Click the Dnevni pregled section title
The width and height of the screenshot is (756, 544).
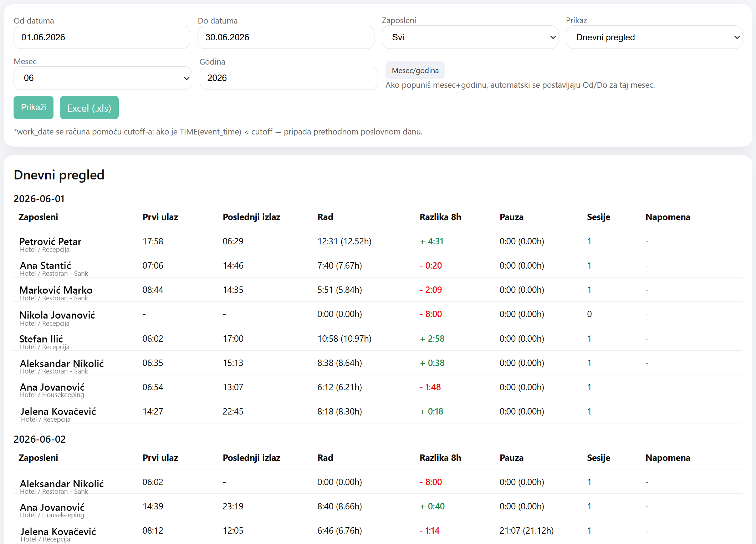[59, 175]
